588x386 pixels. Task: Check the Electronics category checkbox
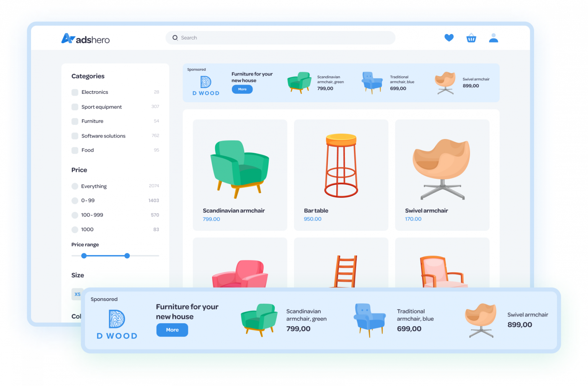(x=75, y=92)
